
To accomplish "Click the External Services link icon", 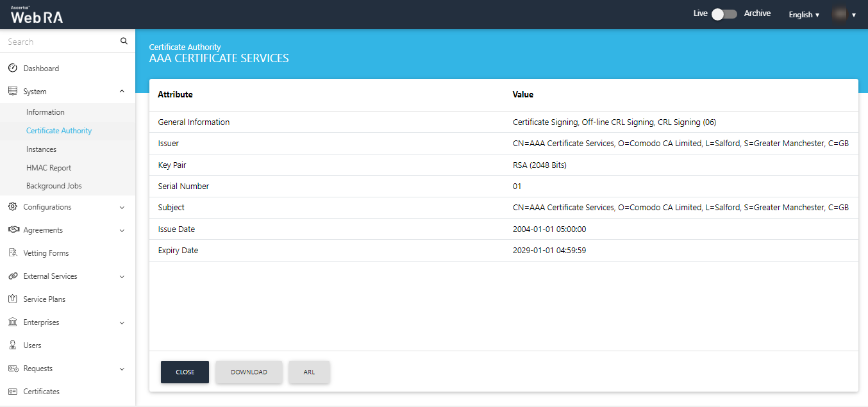I will [x=12, y=276].
